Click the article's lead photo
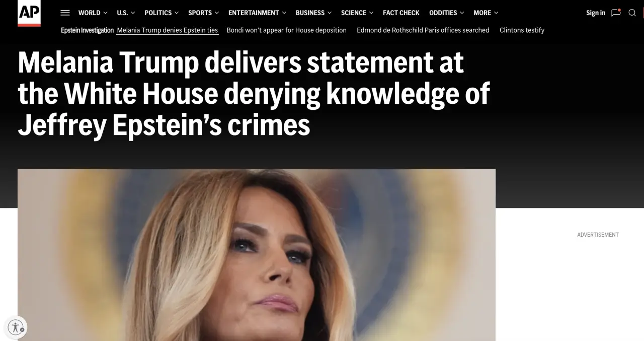 click(x=257, y=255)
